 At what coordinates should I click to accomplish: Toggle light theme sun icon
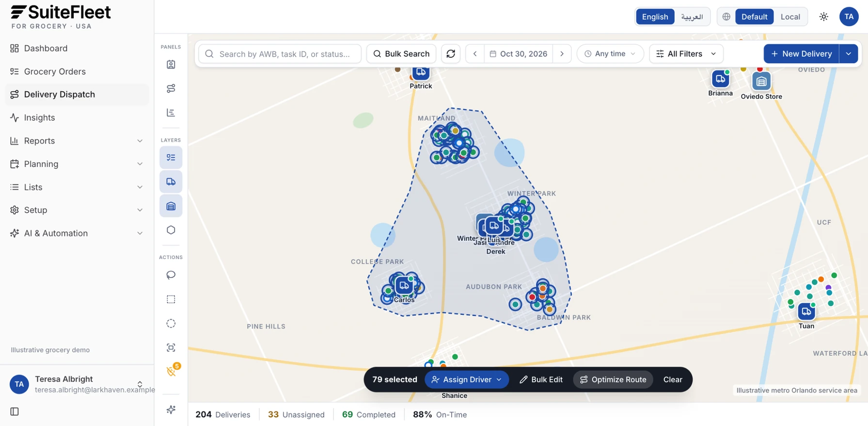[823, 16]
